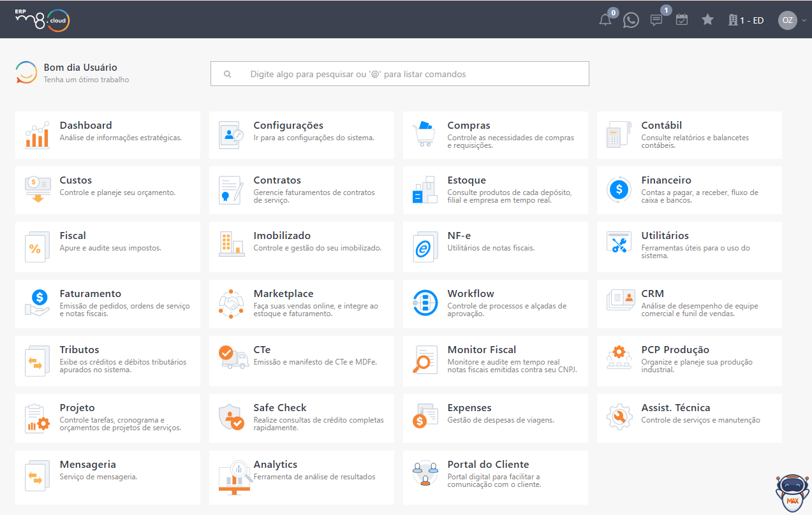The image size is (812, 515).
Task: Open the Estoque module tile
Action: [496, 190]
